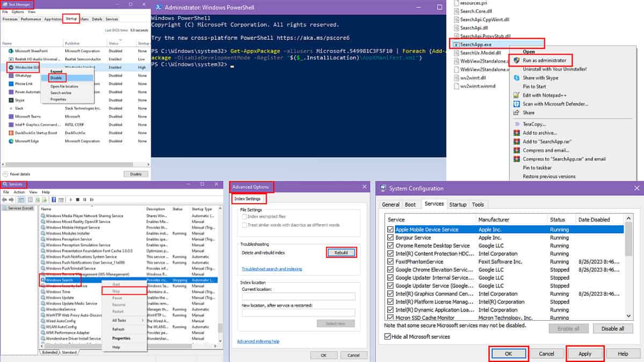Click the Microsoft Edge icon in Startup list
The width and height of the screenshot is (644, 362).
(x=11, y=141)
